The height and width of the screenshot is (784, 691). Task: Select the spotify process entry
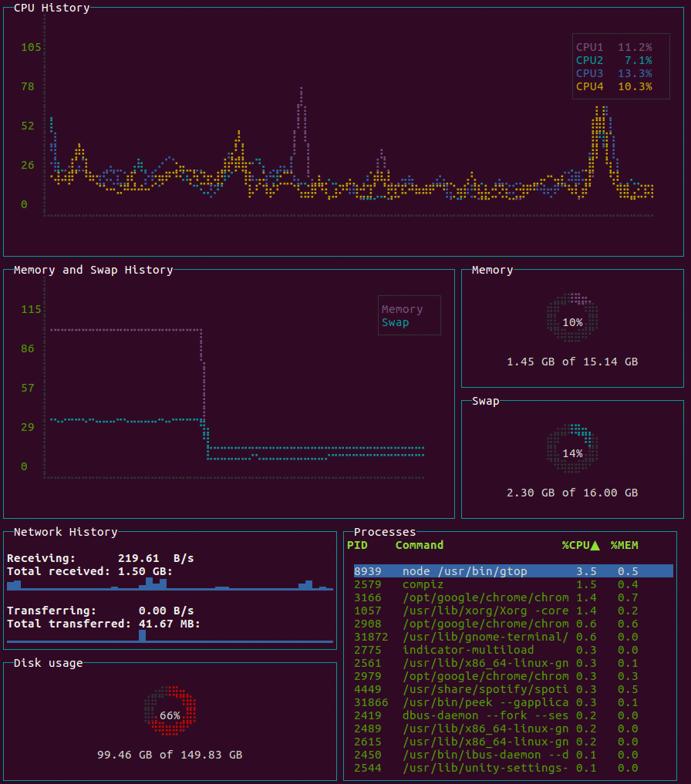[463, 689]
